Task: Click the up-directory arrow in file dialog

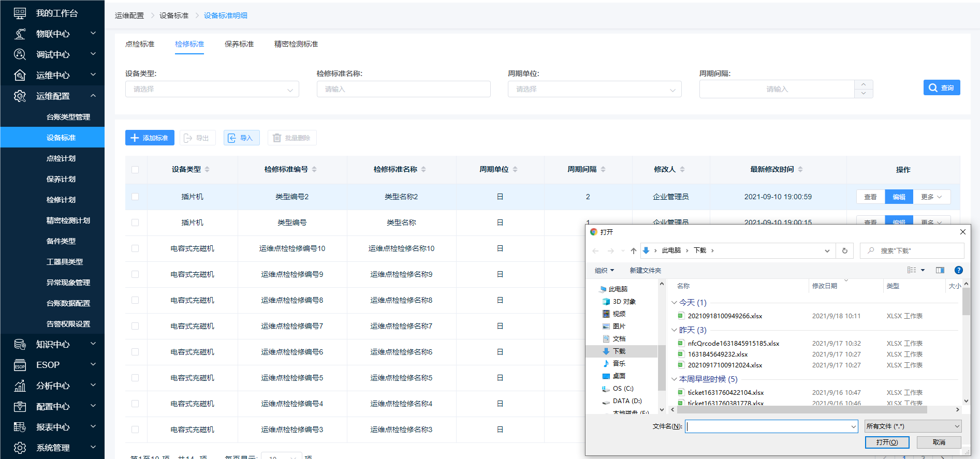Action: pyautogui.click(x=633, y=251)
